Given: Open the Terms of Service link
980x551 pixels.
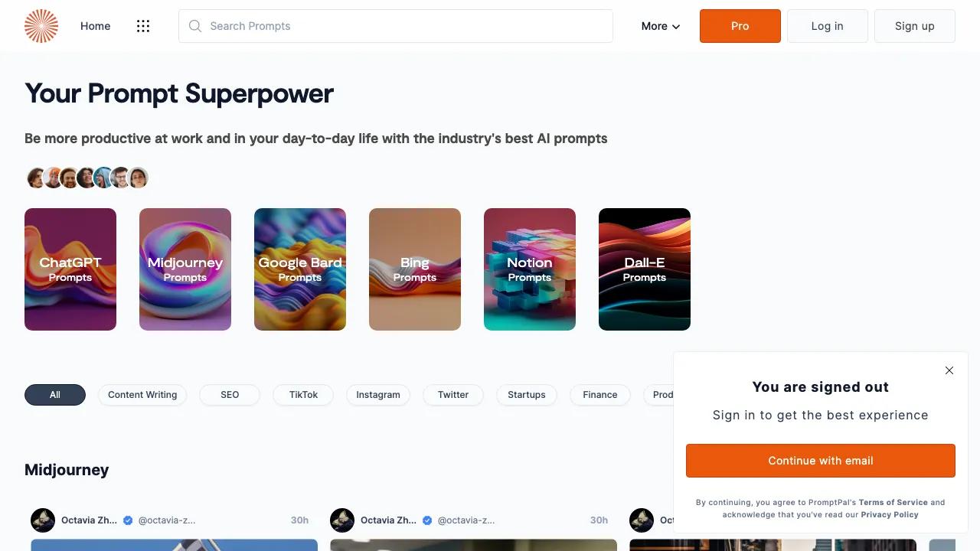Looking at the screenshot, I should click(x=893, y=503).
